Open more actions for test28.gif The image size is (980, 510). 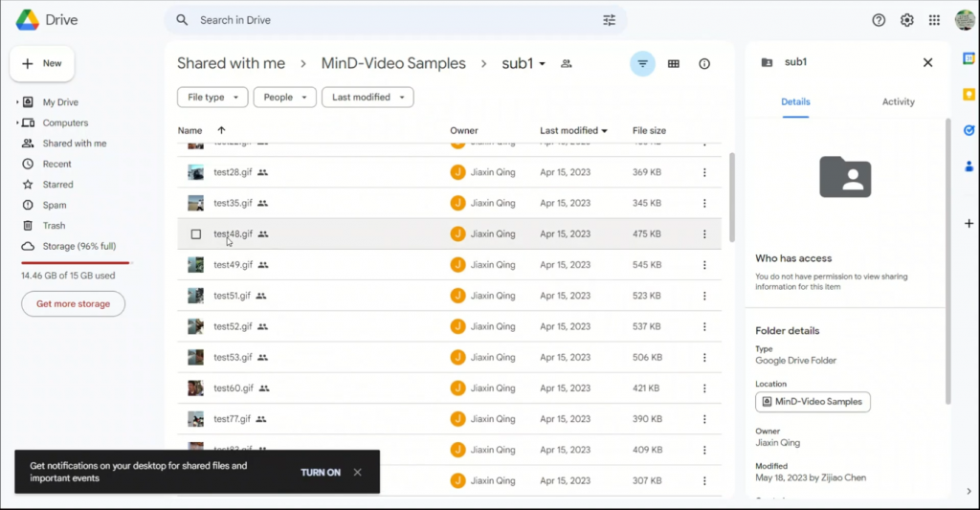[x=704, y=172]
